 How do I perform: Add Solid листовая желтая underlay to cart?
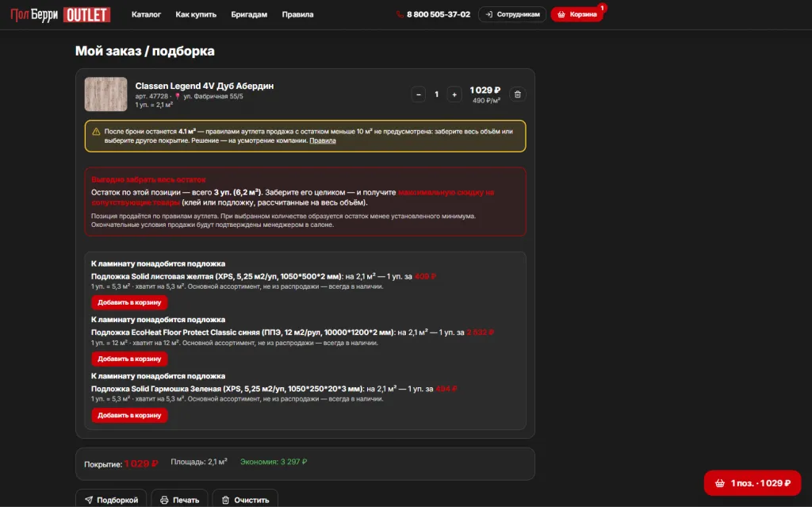pyautogui.click(x=129, y=302)
